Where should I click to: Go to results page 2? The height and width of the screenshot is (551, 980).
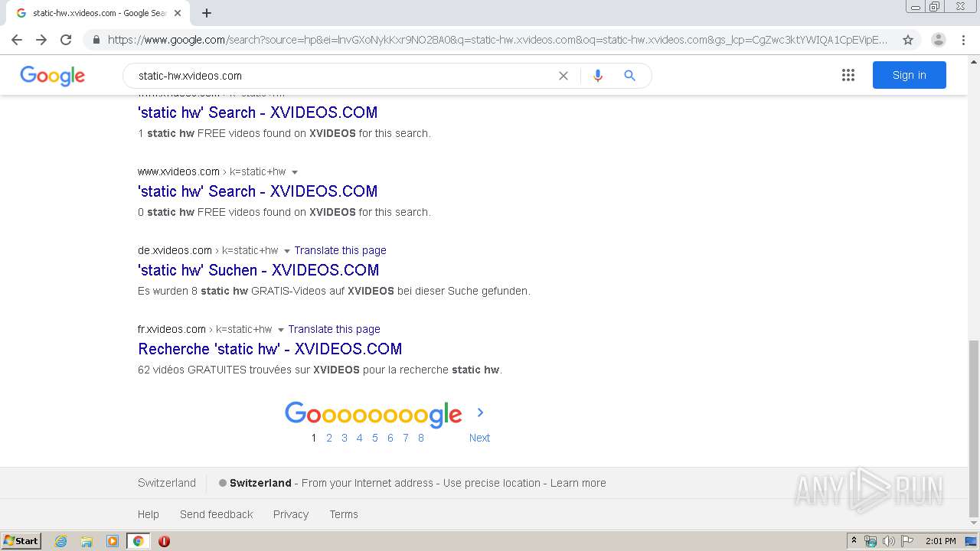click(329, 438)
